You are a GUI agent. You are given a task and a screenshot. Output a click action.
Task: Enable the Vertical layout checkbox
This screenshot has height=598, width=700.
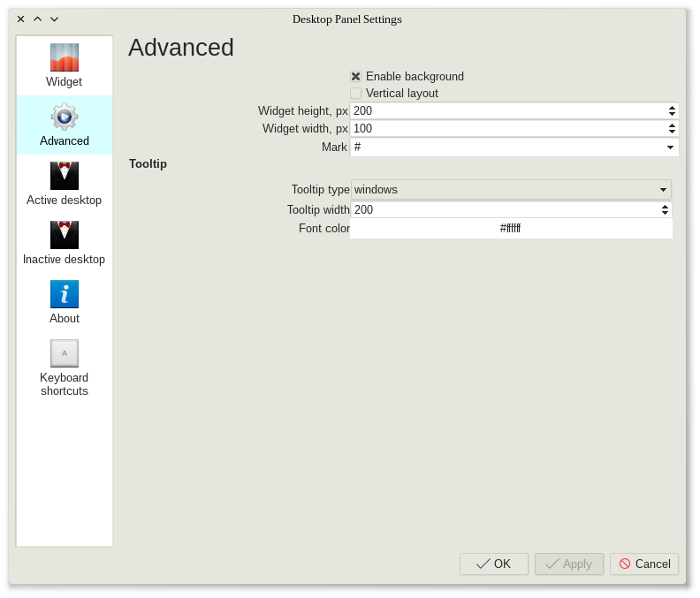coord(356,94)
